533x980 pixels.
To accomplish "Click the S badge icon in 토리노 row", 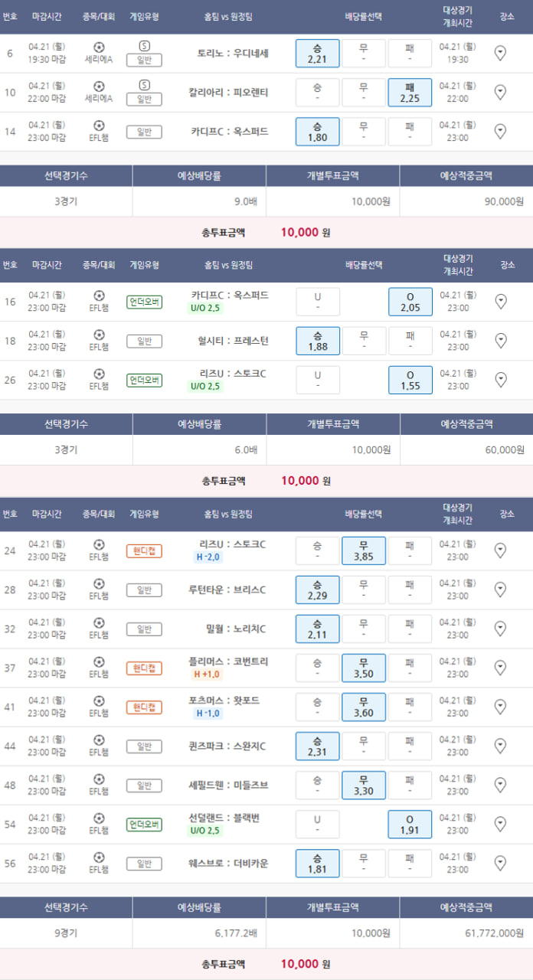I will (x=145, y=46).
